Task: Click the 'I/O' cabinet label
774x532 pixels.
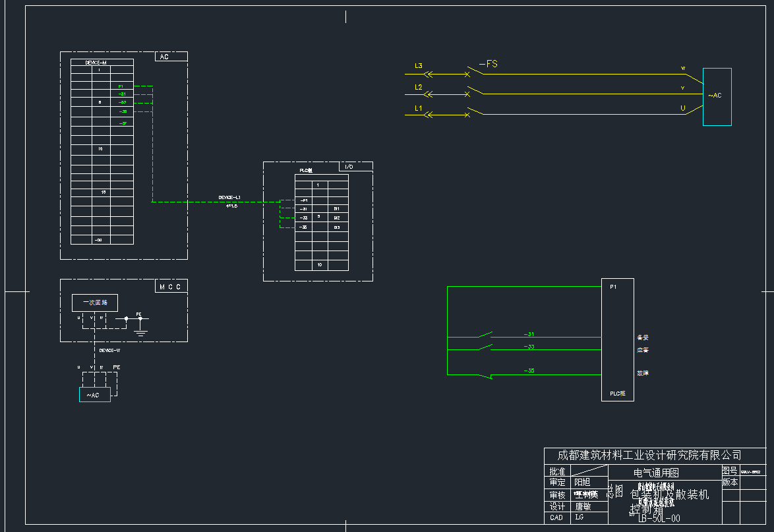Action: point(349,167)
